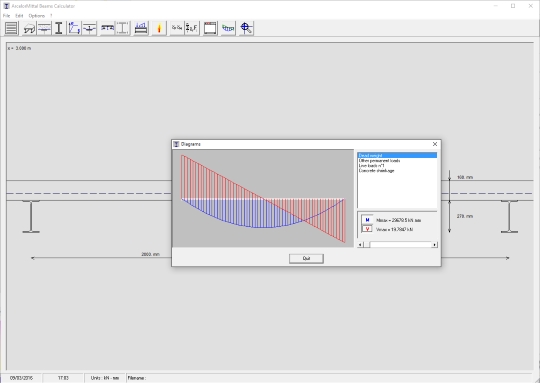Image resolution: width=540 pixels, height=383 pixels.
Task: Click the blank window icon in toolbar
Action: [x=210, y=28]
